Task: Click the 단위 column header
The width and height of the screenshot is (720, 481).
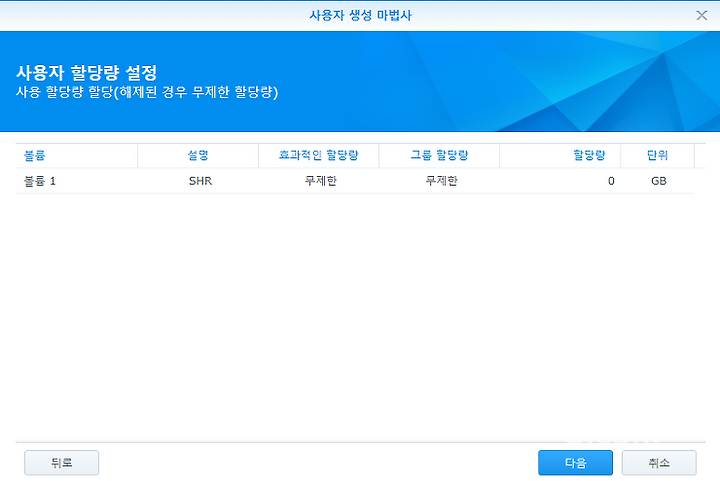Action: coord(657,156)
